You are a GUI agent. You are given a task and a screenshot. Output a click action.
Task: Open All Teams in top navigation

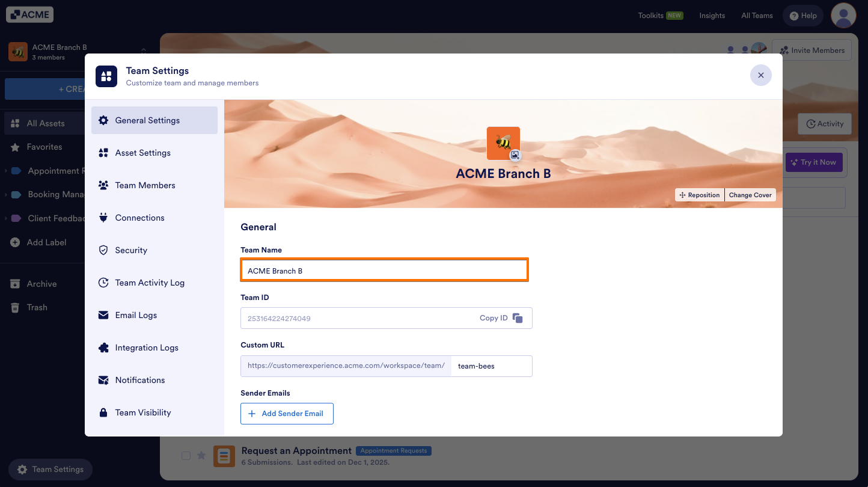coord(757,16)
